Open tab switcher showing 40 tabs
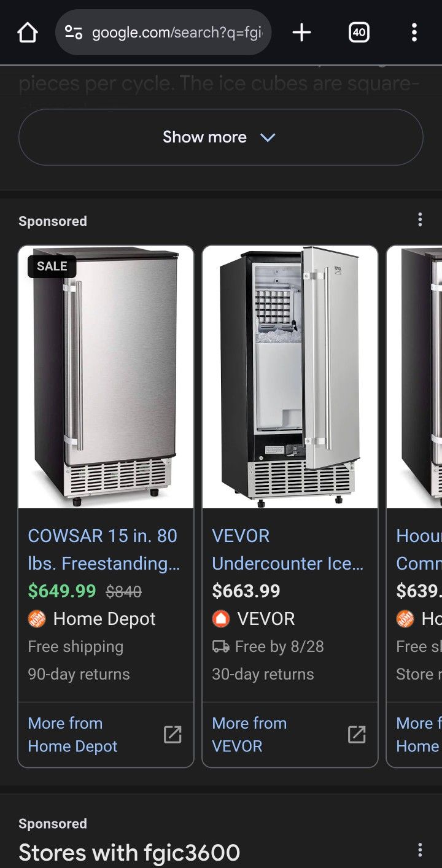The width and height of the screenshot is (442, 868). 359,33
